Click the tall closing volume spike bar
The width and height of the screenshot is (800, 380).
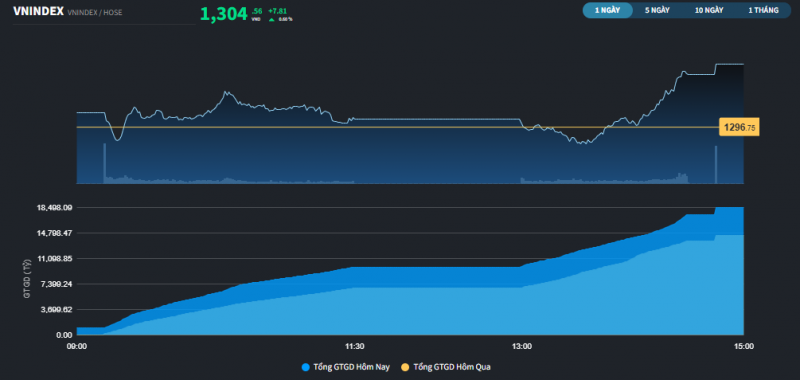(x=716, y=164)
